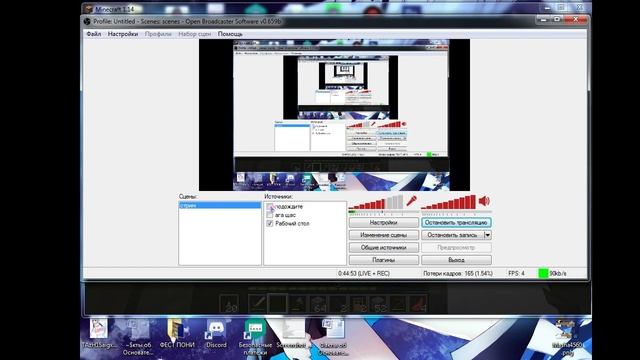Click the Плагины button

point(383,260)
